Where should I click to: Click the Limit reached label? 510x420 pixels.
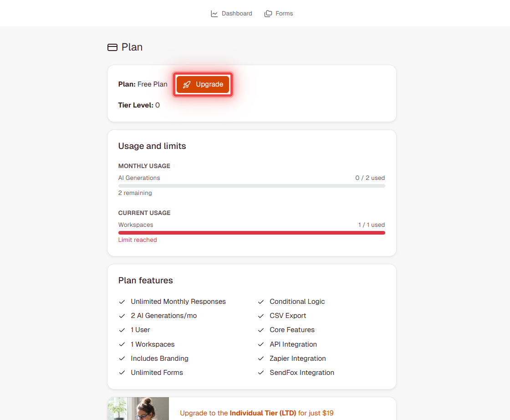click(138, 240)
